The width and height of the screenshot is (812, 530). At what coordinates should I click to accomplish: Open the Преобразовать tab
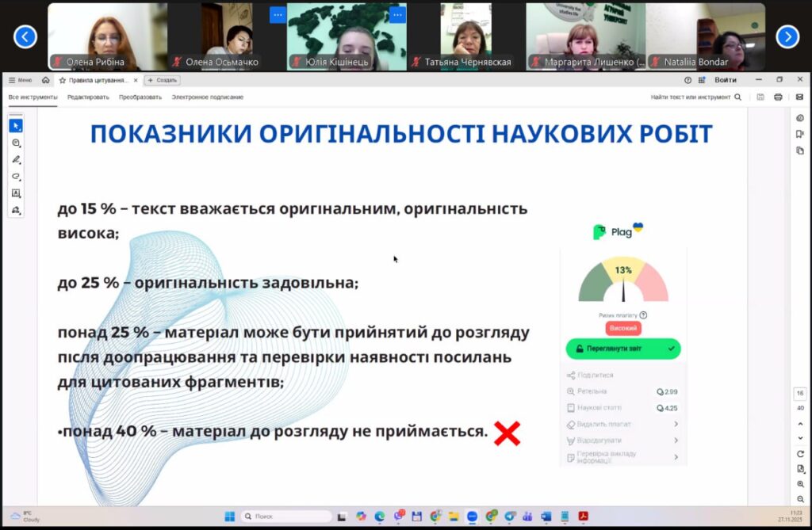click(140, 97)
